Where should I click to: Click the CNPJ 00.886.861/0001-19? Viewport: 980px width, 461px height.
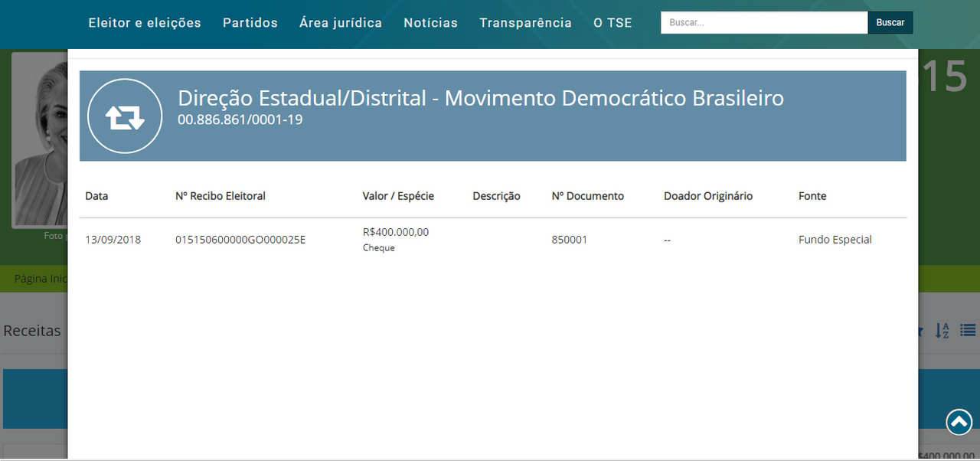(240, 119)
